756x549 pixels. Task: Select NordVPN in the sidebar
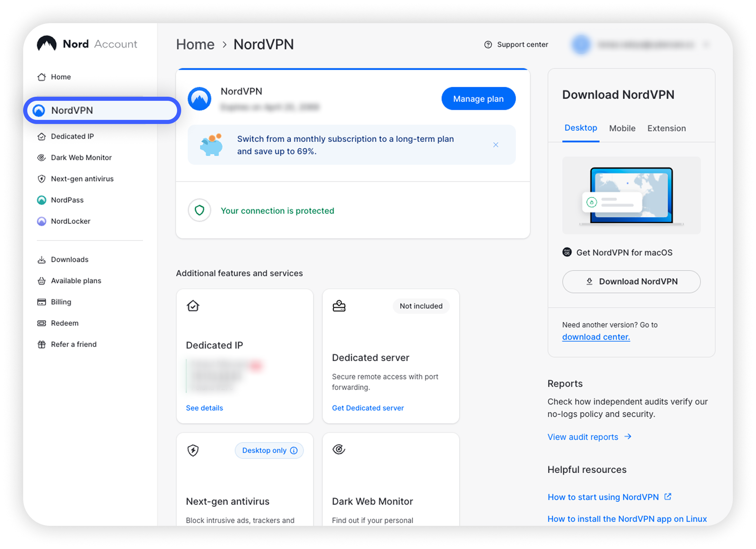[102, 110]
